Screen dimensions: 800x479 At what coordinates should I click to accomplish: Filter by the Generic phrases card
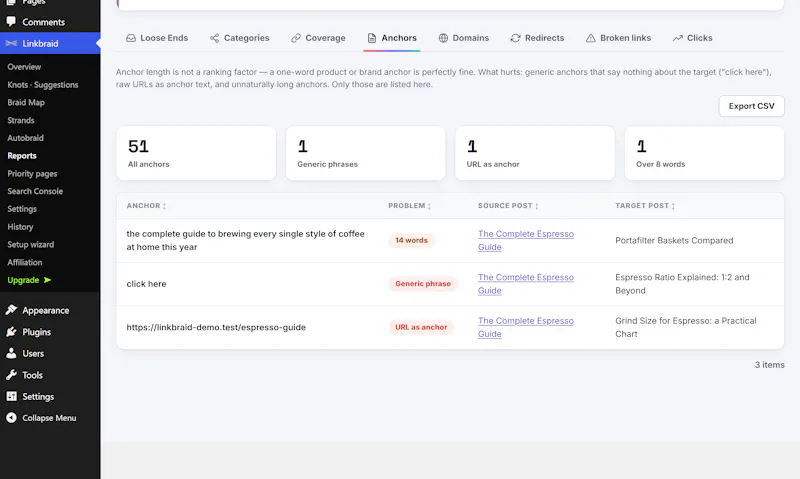click(366, 153)
